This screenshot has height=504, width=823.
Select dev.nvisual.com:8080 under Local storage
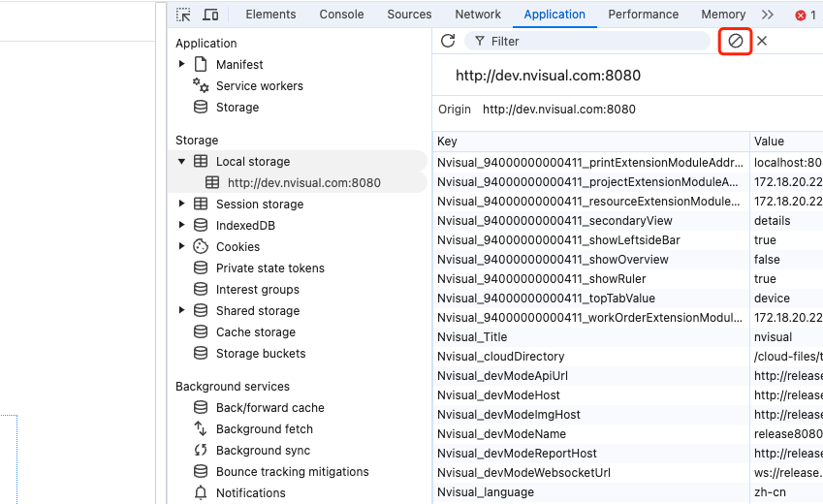(303, 183)
